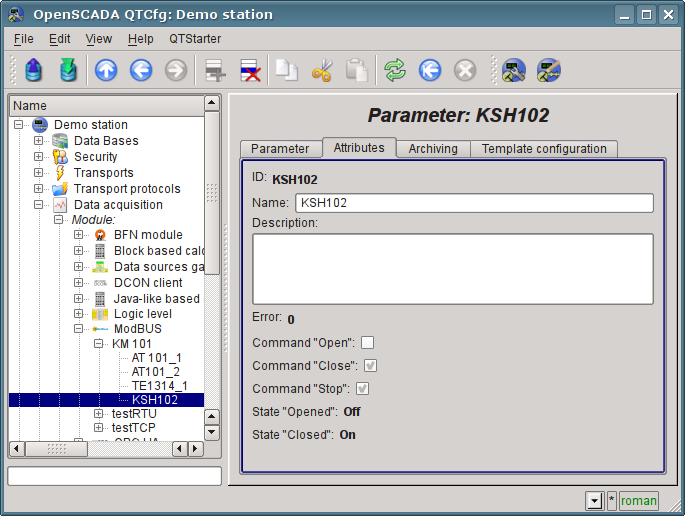Expand the Data Bases tree node
685x516 pixels.
[39, 141]
